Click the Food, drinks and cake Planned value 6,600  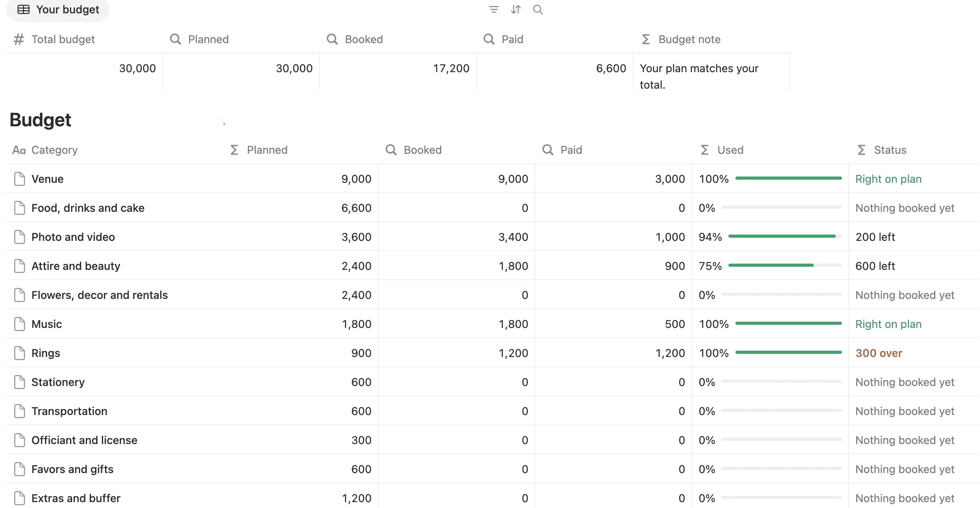coord(356,208)
